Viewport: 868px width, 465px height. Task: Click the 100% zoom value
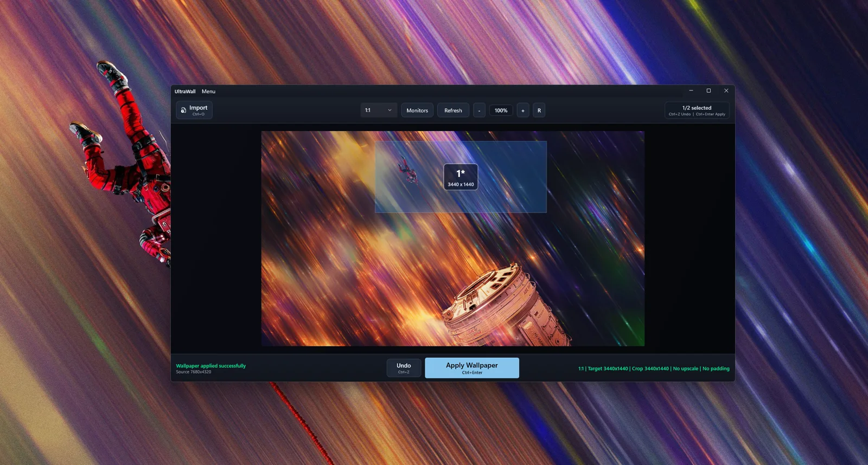click(x=501, y=110)
